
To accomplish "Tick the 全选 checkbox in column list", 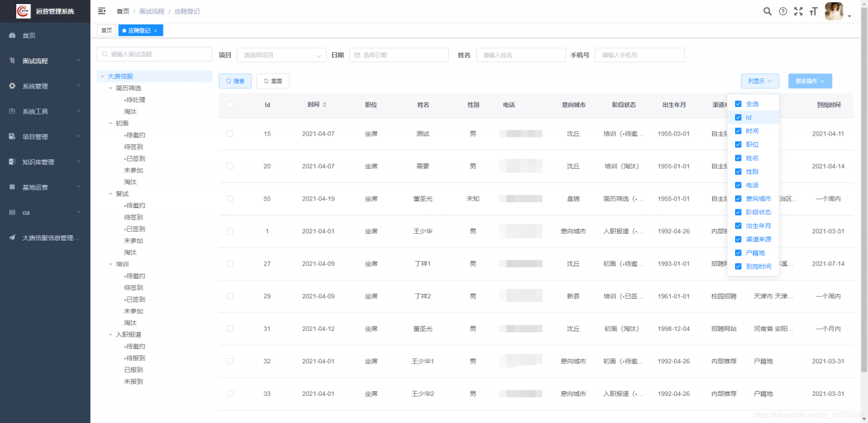I will pos(738,104).
